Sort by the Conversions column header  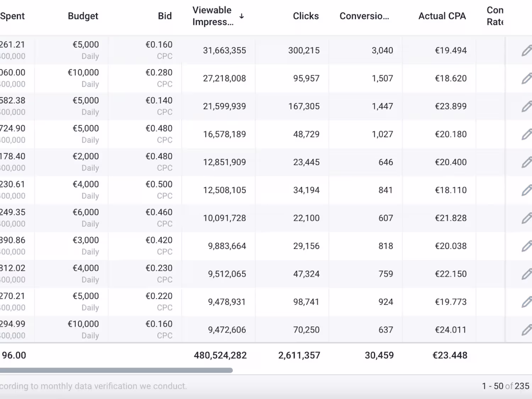point(364,16)
